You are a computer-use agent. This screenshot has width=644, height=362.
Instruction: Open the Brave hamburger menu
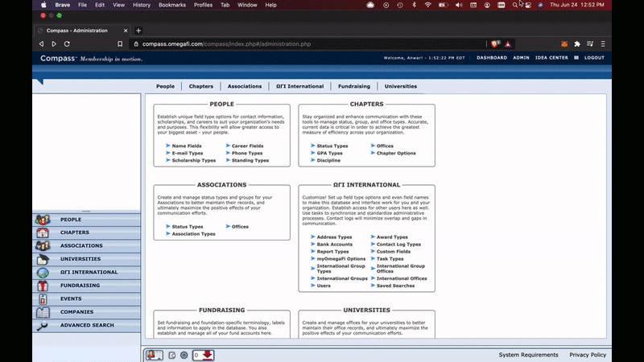point(603,44)
